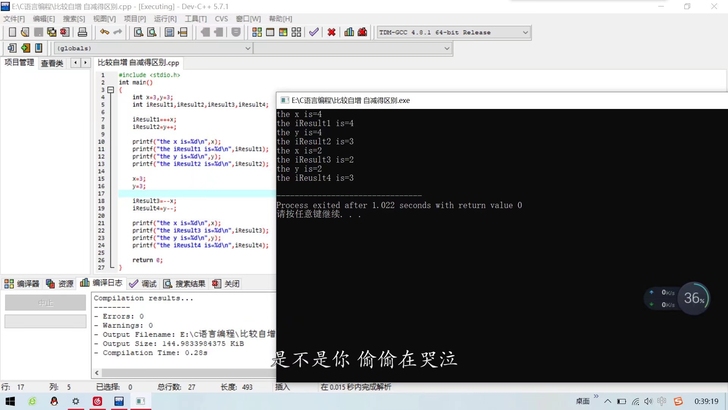Click the Save All toolbar icon

tap(52, 32)
